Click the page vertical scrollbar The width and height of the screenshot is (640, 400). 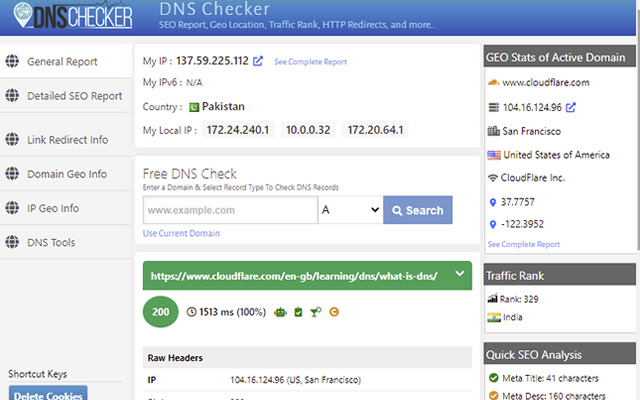(x=638, y=131)
